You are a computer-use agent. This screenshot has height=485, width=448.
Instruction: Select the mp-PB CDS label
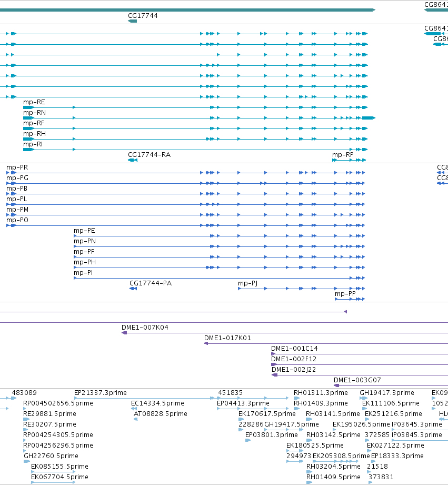(17, 189)
